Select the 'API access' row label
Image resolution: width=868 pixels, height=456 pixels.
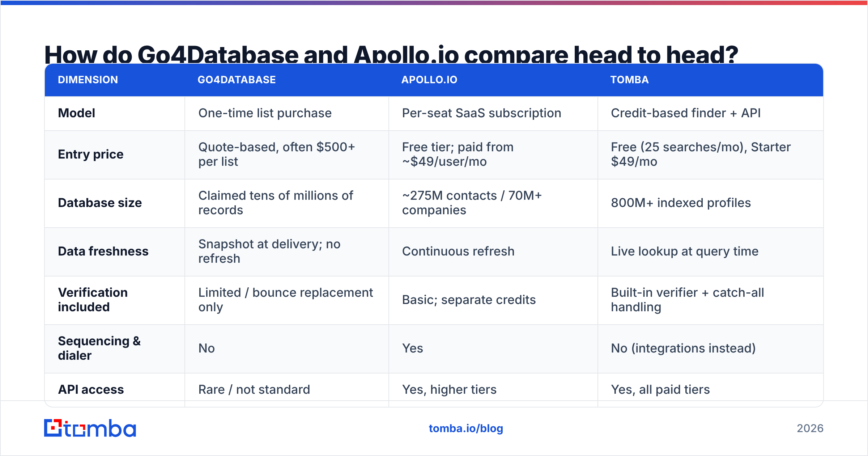coord(91,389)
